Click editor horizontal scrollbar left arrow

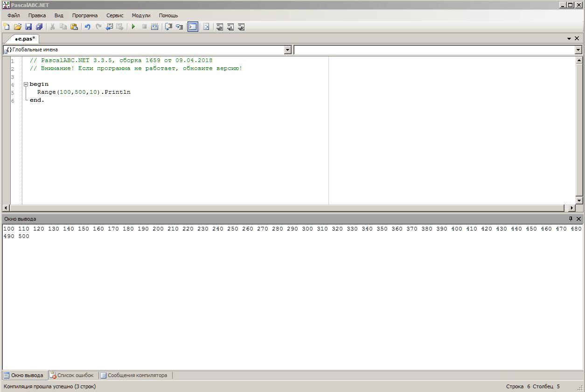click(x=6, y=208)
